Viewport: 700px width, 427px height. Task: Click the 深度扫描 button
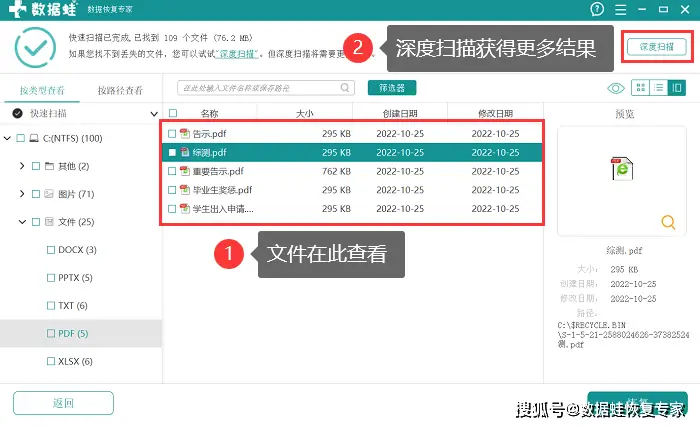pyautogui.click(x=656, y=46)
